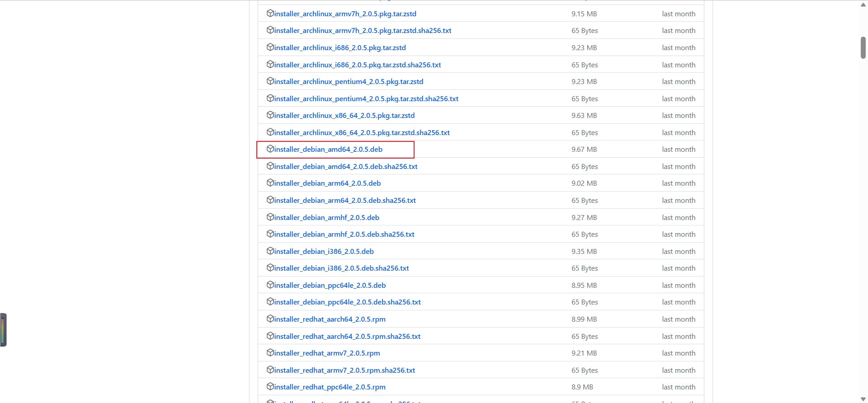Open installer_archlinux_armv7h_2.0.5.pkg.tar.zstd.sha256.txt link
Viewport: 868px width, 403px height.
pyautogui.click(x=363, y=31)
